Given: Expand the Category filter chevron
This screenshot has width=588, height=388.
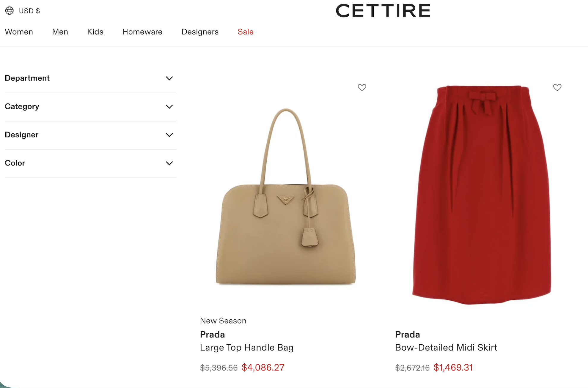Looking at the screenshot, I should [169, 107].
